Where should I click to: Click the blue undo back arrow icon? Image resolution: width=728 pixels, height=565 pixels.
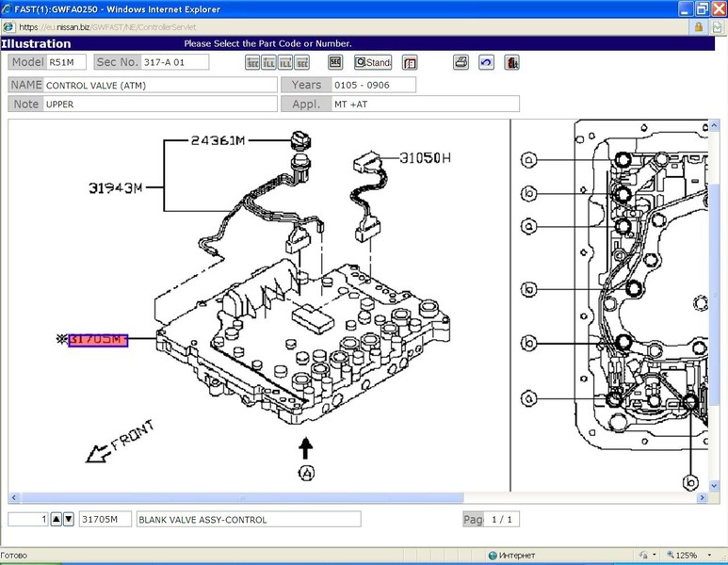(486, 63)
